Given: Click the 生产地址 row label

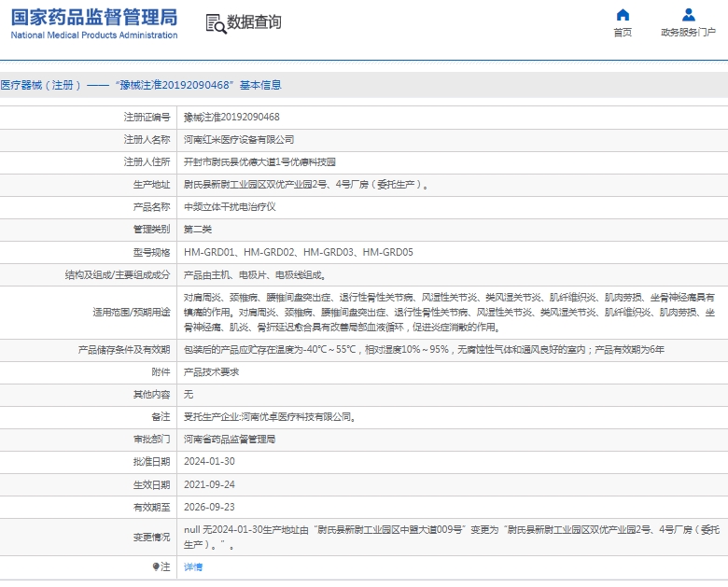Looking at the screenshot, I should 152,185.
